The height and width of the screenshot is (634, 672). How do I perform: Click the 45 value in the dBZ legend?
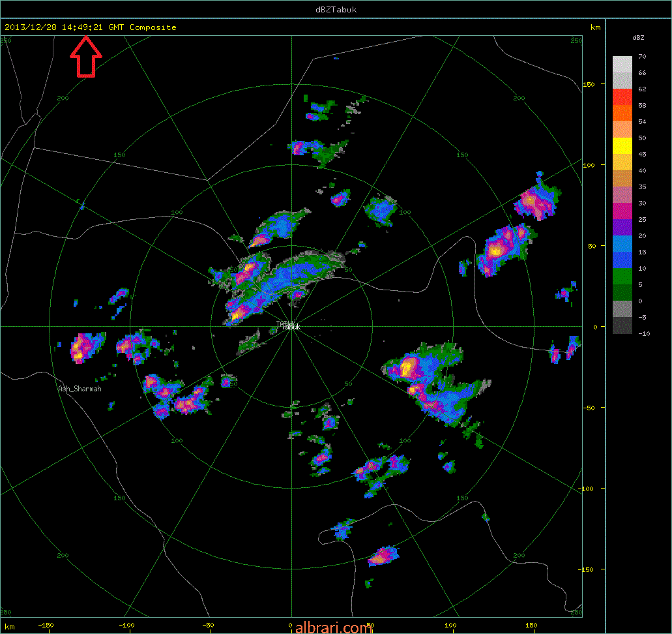[642, 154]
